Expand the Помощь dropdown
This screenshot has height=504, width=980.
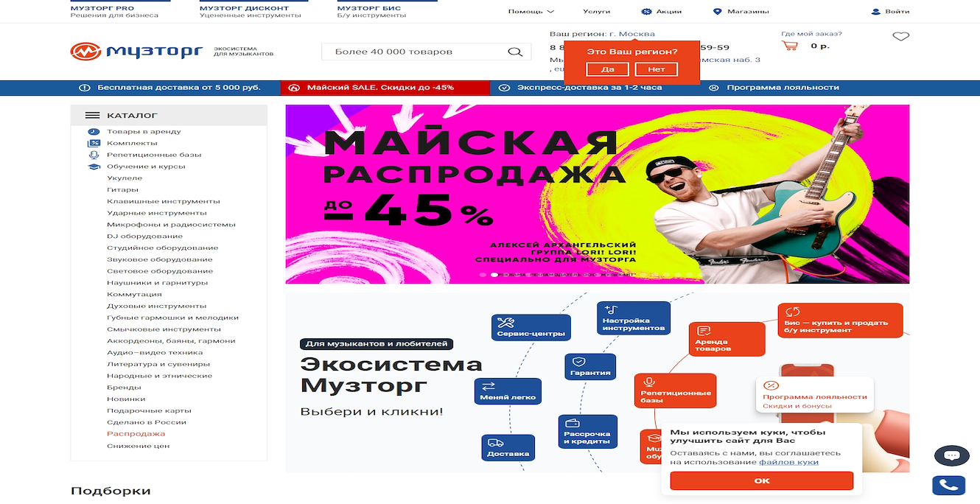pos(531,12)
